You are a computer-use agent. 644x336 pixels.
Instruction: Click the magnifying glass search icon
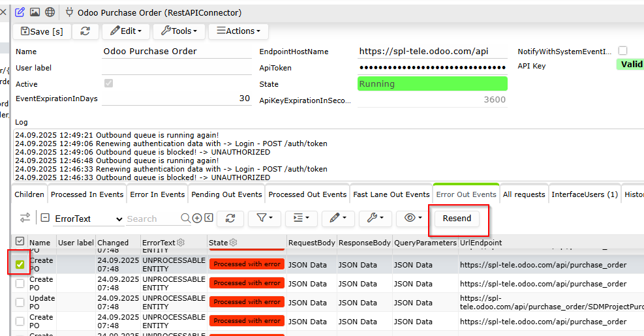click(x=186, y=218)
